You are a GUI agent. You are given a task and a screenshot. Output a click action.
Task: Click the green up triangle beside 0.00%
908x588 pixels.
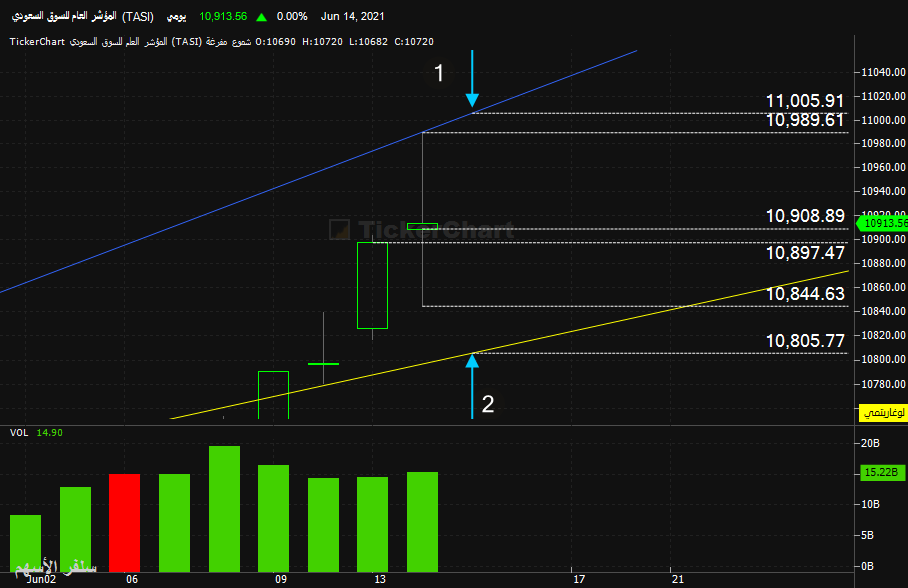[262, 17]
